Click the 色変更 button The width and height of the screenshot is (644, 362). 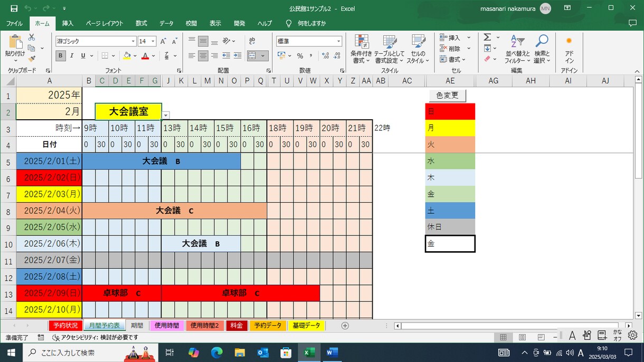(448, 96)
